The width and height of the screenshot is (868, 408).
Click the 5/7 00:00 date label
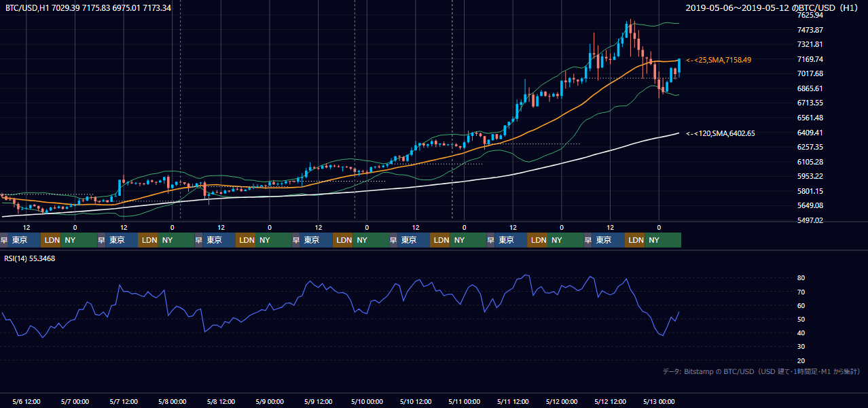point(75,401)
